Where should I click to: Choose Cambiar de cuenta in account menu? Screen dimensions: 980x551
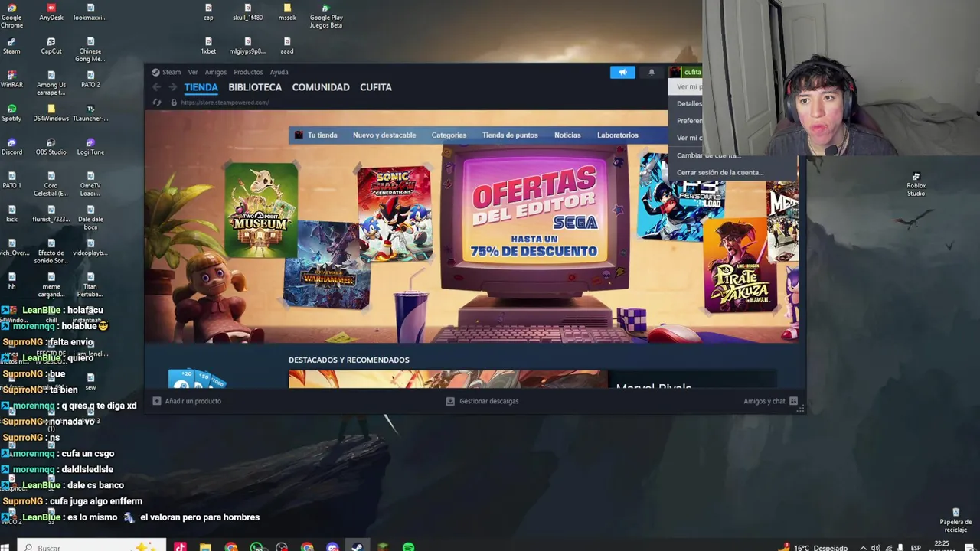[x=709, y=155]
